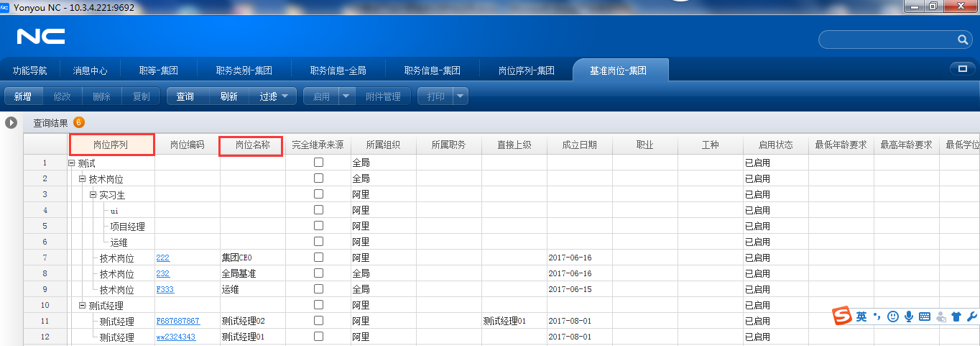Click the 查询 button
980x346 pixels.
pos(185,96)
